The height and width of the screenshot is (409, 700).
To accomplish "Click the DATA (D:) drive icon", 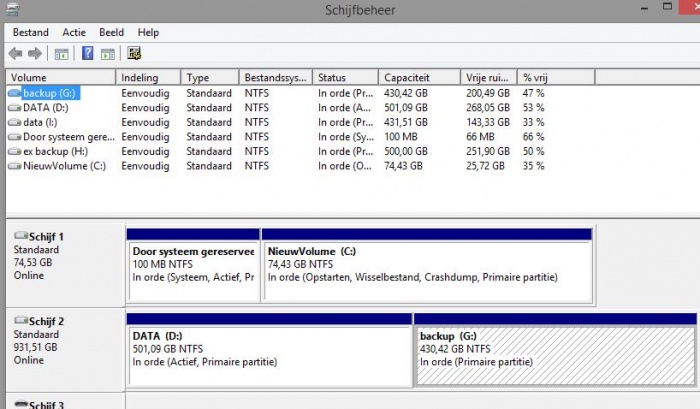I will click(x=15, y=108).
